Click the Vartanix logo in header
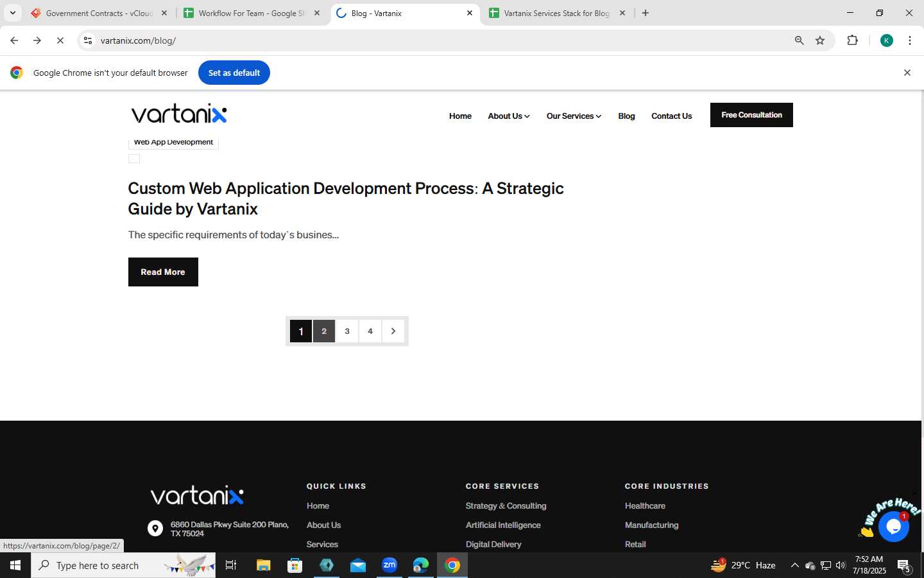 [x=179, y=114]
